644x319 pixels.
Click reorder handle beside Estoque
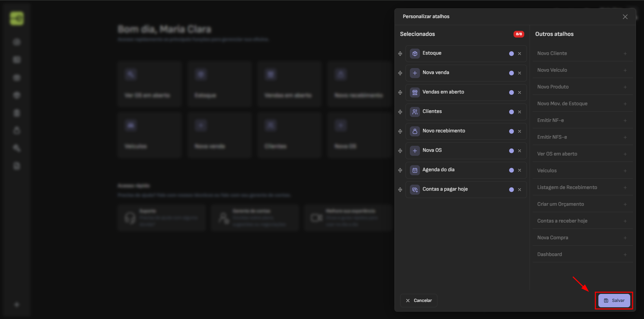click(400, 54)
